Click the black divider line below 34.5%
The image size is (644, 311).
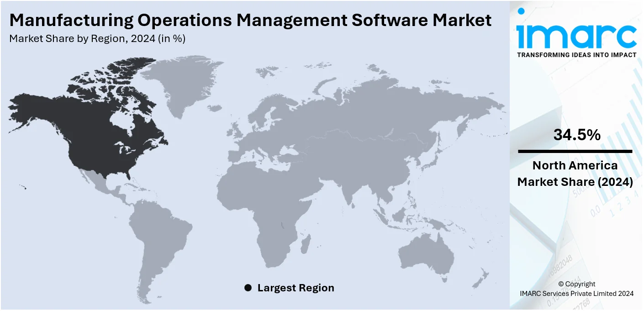point(575,151)
